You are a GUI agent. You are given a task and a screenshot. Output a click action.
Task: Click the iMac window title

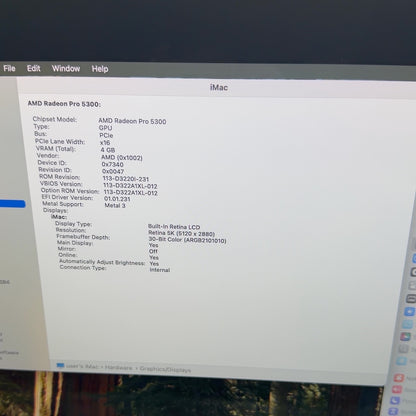(x=219, y=88)
